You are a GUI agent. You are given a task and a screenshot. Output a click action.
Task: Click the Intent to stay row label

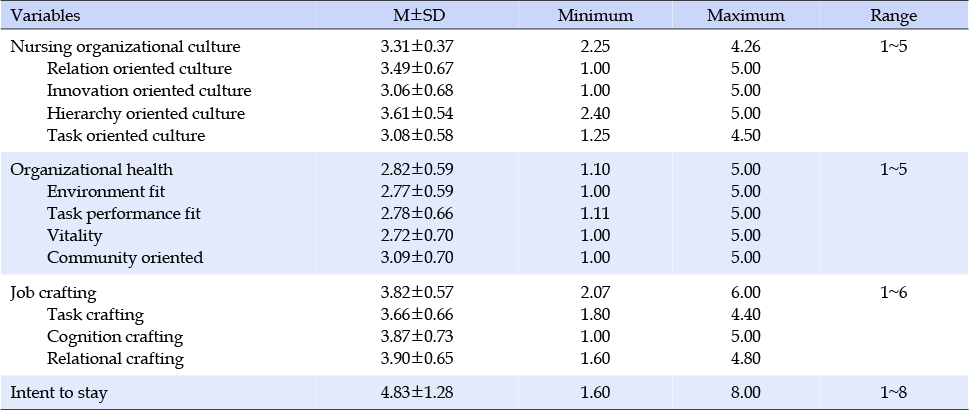pos(59,393)
